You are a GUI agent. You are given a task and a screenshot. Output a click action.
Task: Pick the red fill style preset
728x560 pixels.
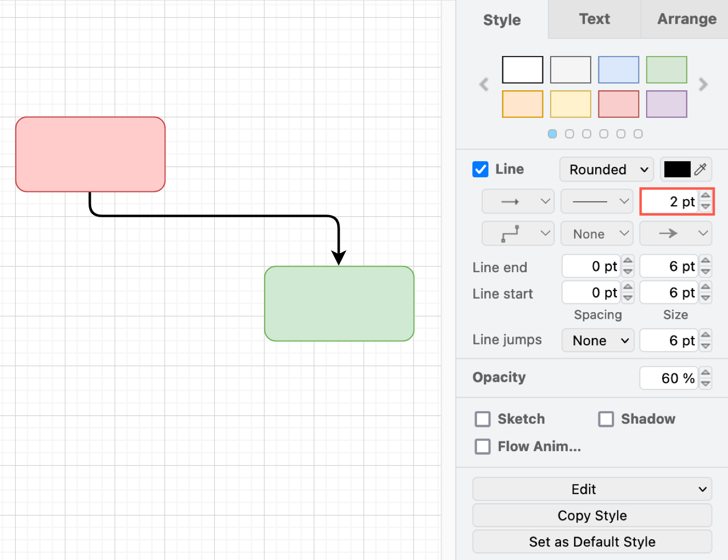[x=618, y=104]
